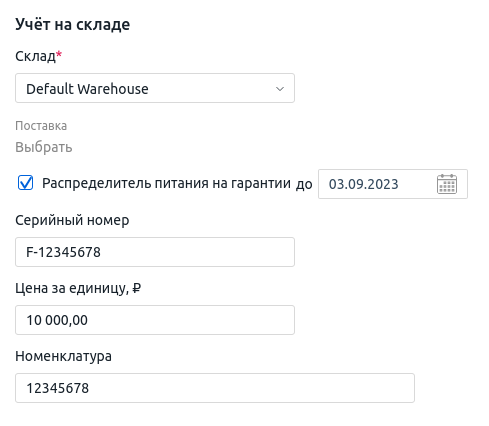
Task: Click the Серийный номер label
Action: coord(72,220)
